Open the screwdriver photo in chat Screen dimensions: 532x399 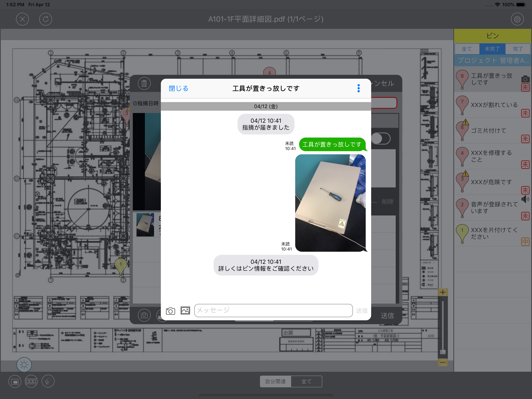(x=330, y=203)
